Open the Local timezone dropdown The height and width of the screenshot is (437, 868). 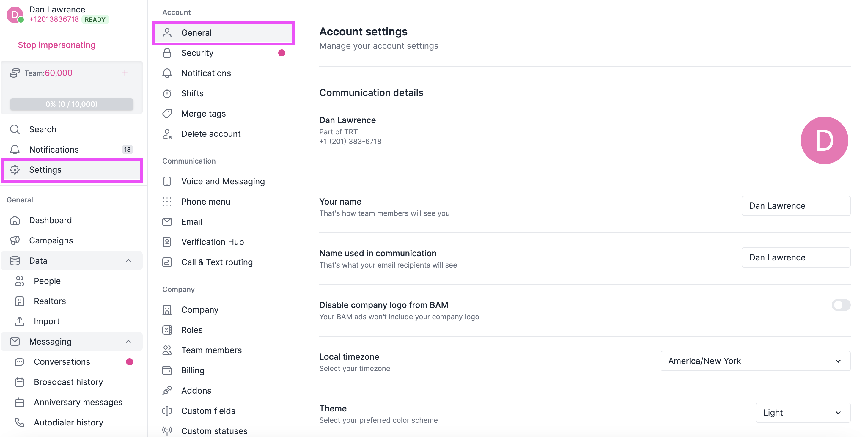tap(755, 361)
